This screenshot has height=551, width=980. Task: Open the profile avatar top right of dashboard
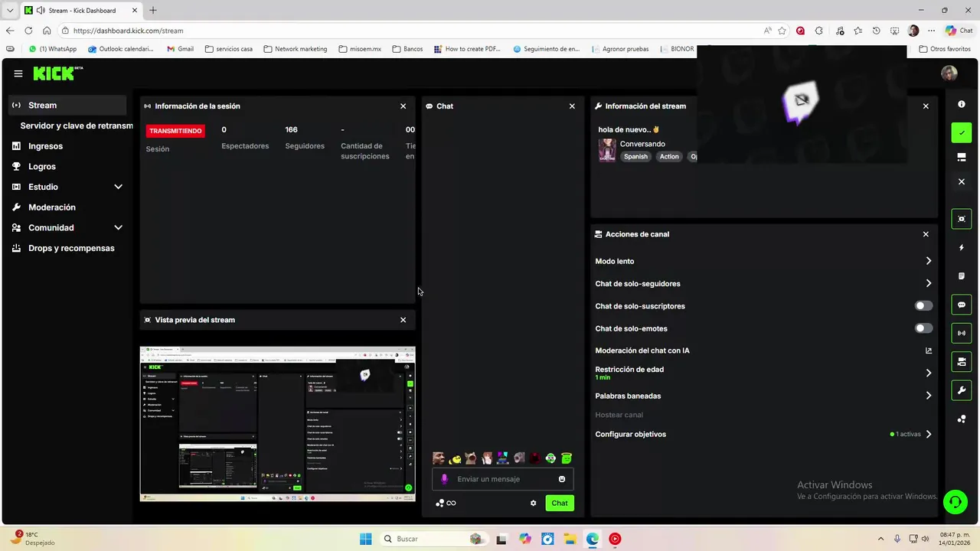(949, 73)
